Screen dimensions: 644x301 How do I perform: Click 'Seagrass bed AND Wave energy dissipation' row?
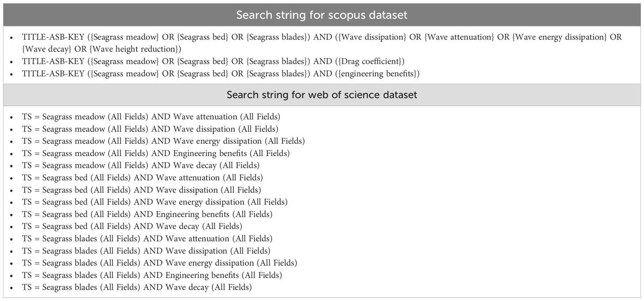click(155, 202)
